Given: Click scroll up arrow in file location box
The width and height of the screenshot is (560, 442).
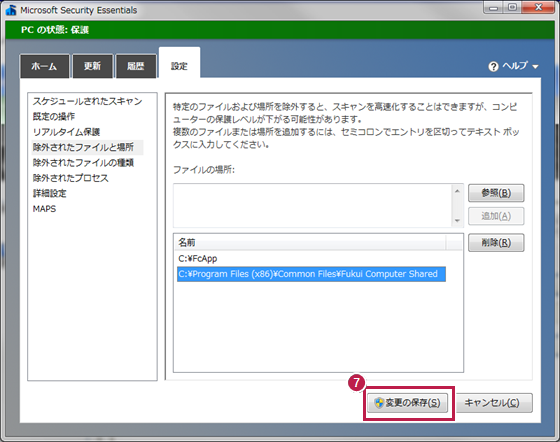Looking at the screenshot, I should 457,191.
